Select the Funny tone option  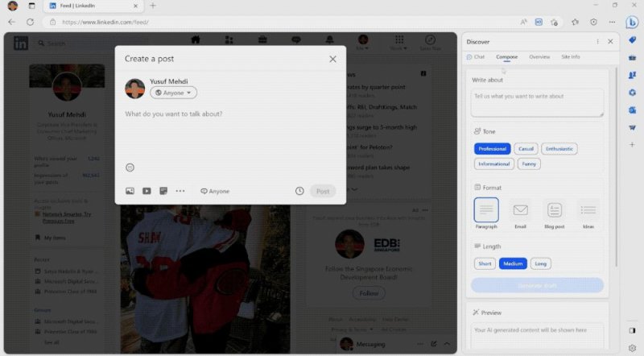pyautogui.click(x=529, y=164)
